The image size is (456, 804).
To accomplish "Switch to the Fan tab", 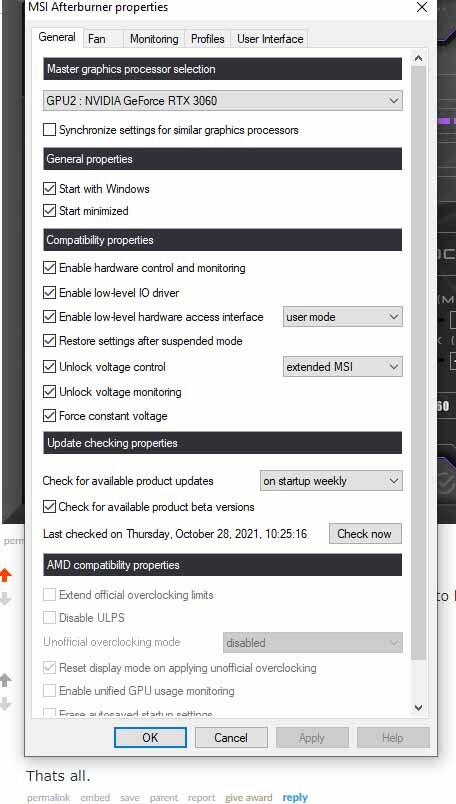I will pyautogui.click(x=96, y=39).
